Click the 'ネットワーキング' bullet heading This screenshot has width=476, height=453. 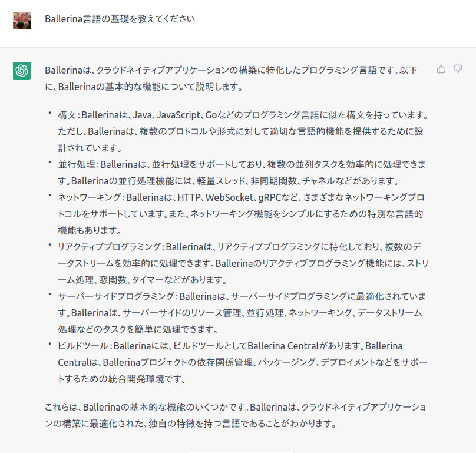pos(90,196)
